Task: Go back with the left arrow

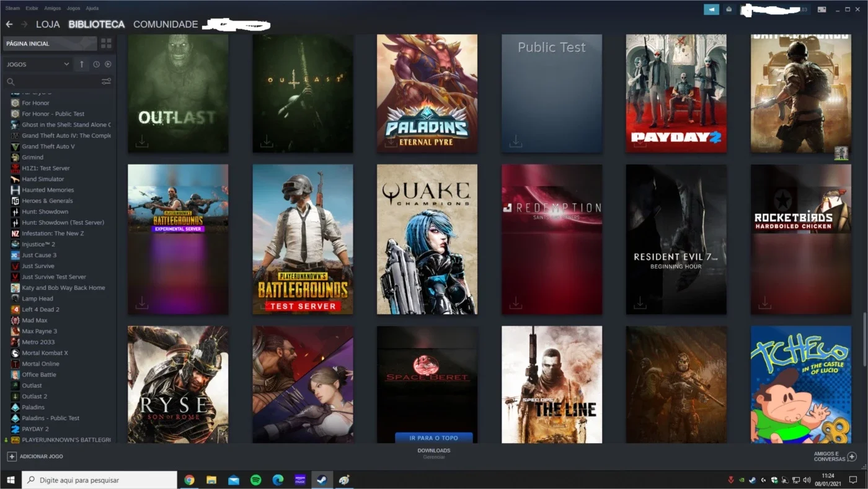Action: [x=9, y=24]
